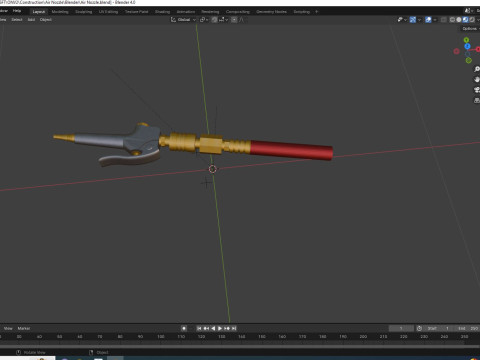Open the viewport Options dropdown
Viewport: 480px width, 360px height.
470,29
